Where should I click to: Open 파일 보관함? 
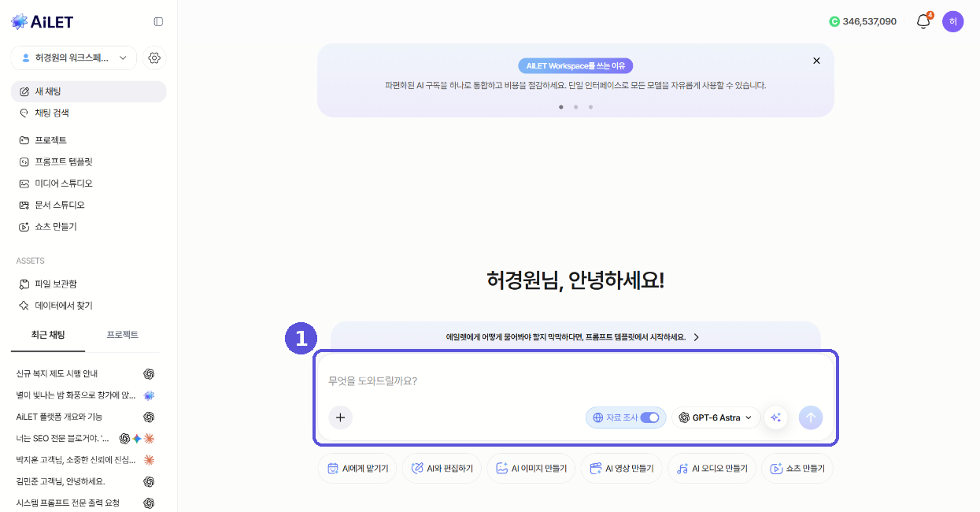pos(88,284)
